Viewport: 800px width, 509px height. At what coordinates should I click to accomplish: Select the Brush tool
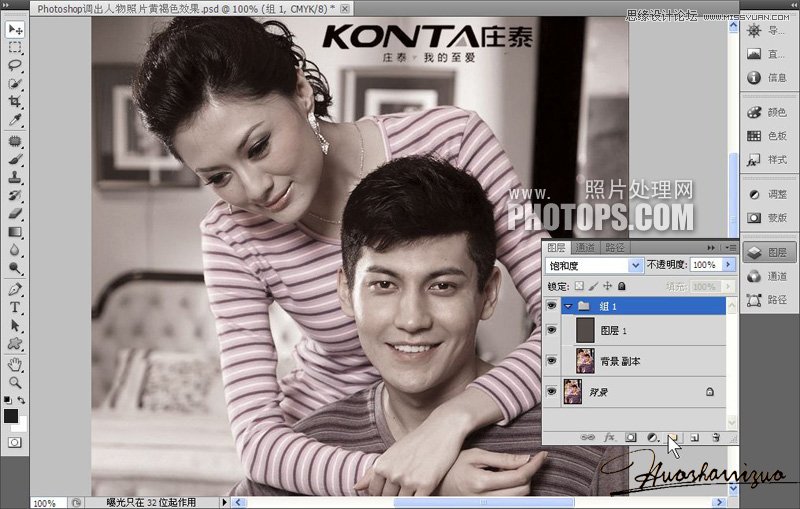[x=15, y=159]
